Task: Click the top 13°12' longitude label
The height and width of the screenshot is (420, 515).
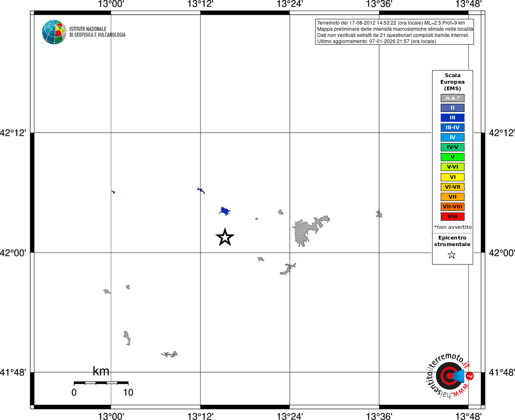Action: click(200, 4)
